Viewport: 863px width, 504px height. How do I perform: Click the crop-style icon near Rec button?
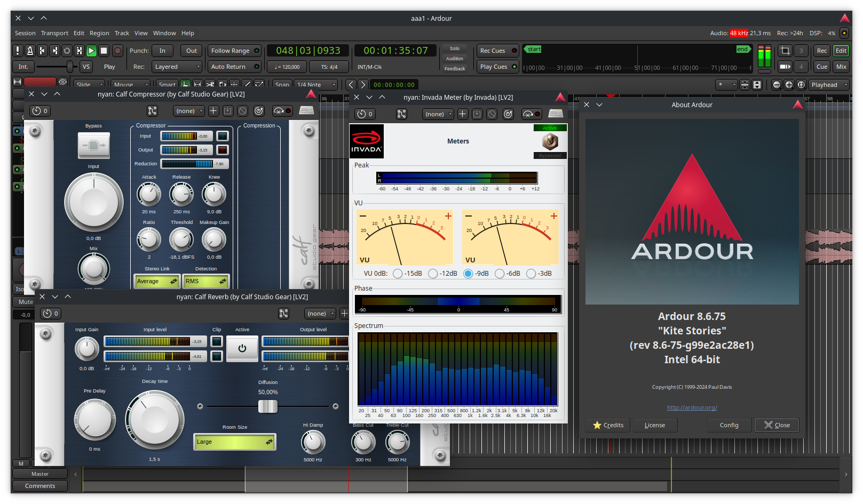785,51
